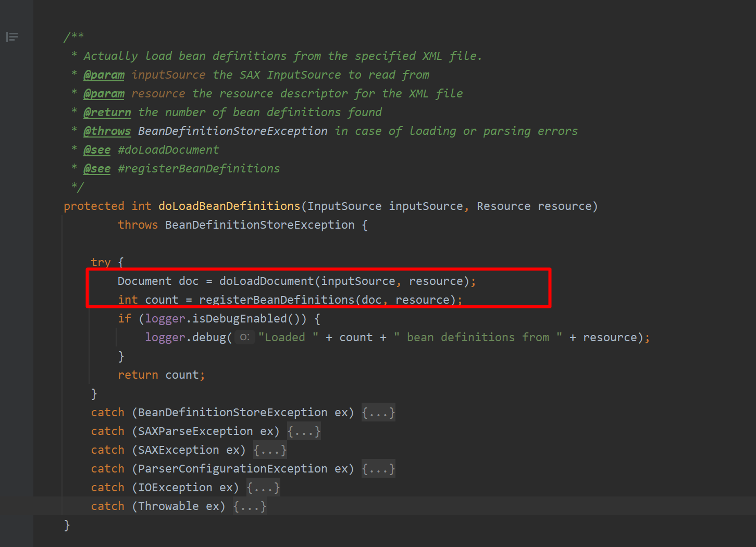Click the registerBeanDefinitions method call
756x547 pixels.
coord(277,300)
